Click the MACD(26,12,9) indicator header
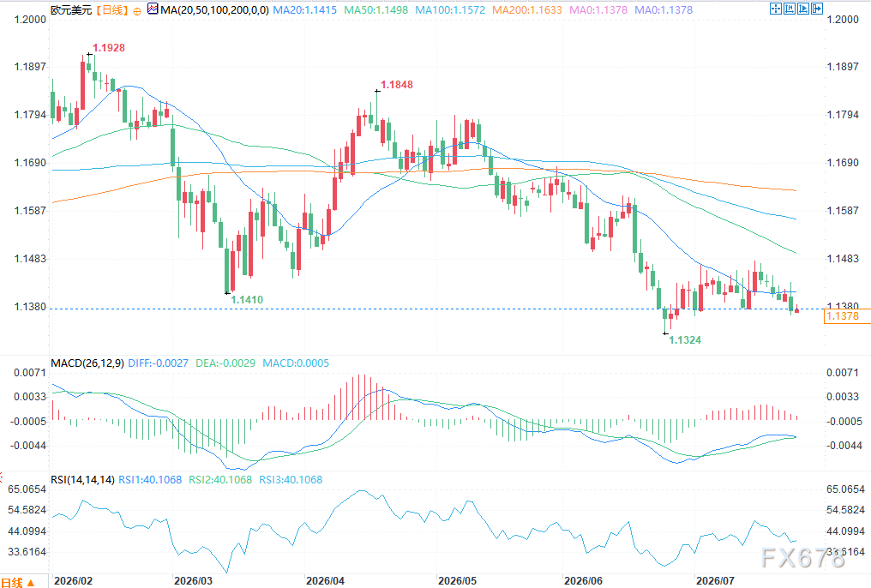The image size is (871, 588). click(87, 363)
